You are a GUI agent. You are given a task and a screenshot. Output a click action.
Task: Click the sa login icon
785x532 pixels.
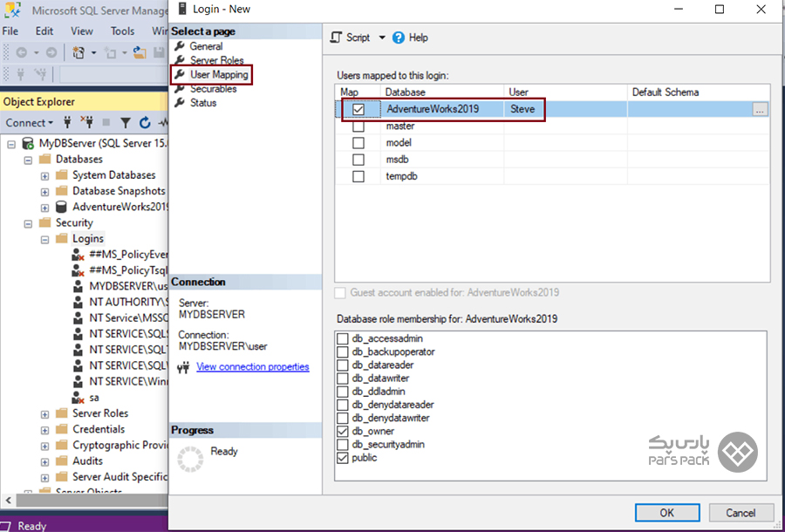click(x=78, y=398)
